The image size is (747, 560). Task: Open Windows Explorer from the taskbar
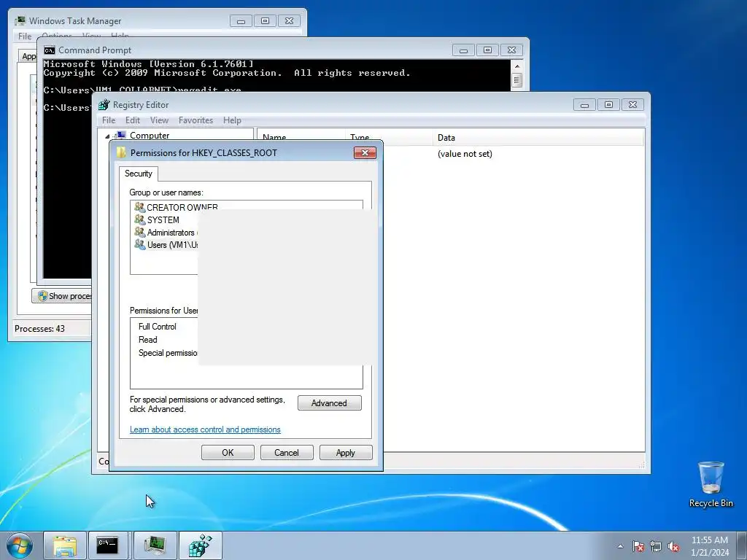pyautogui.click(x=65, y=545)
